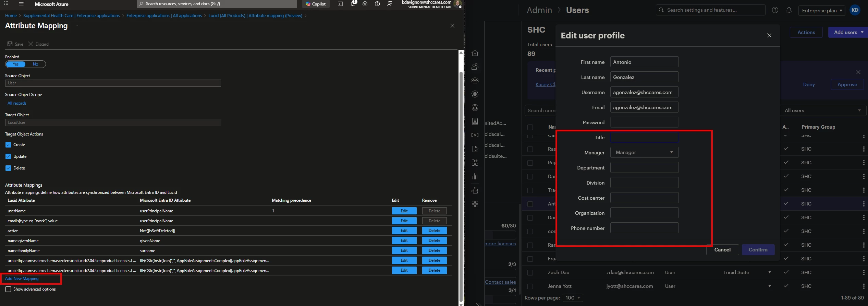Click Cancel in Edit user profile
The height and width of the screenshot is (306, 868).
point(722,250)
